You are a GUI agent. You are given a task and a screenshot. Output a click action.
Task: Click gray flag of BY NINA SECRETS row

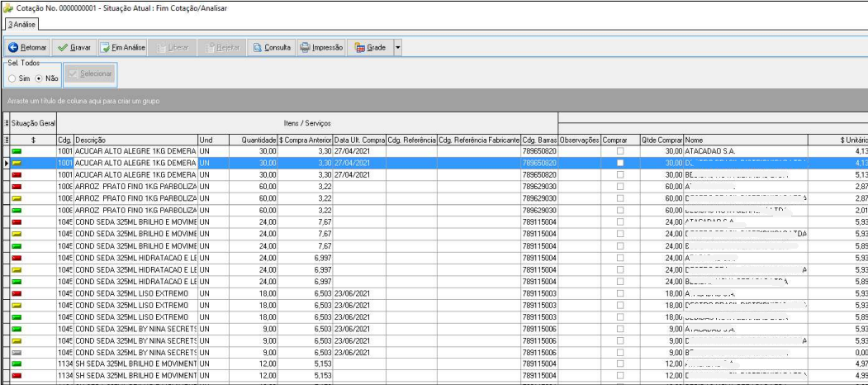point(17,352)
